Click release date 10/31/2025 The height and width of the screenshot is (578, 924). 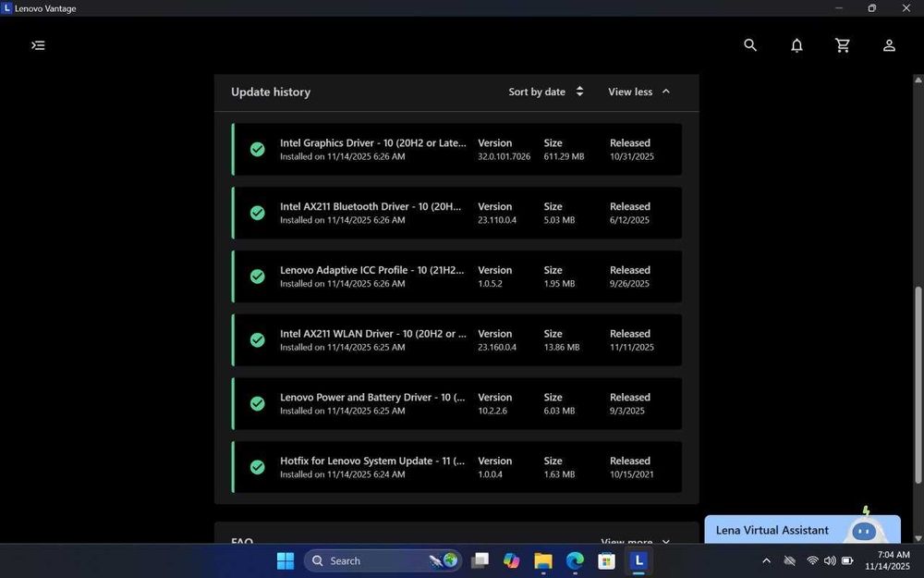tap(632, 156)
